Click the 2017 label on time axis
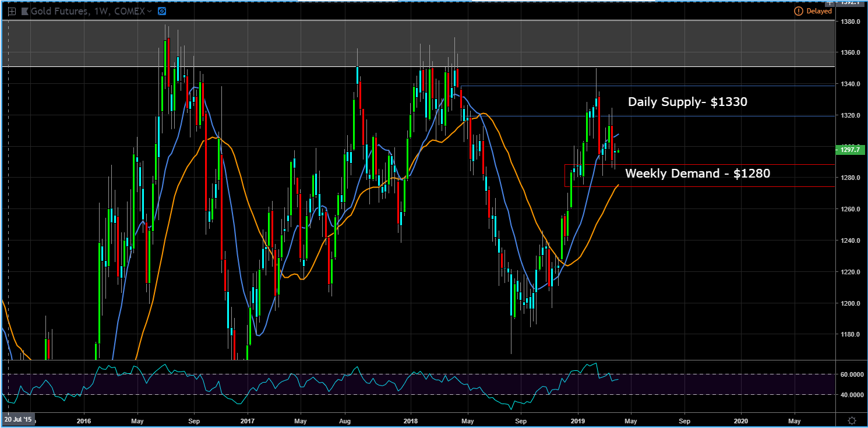 coord(248,420)
